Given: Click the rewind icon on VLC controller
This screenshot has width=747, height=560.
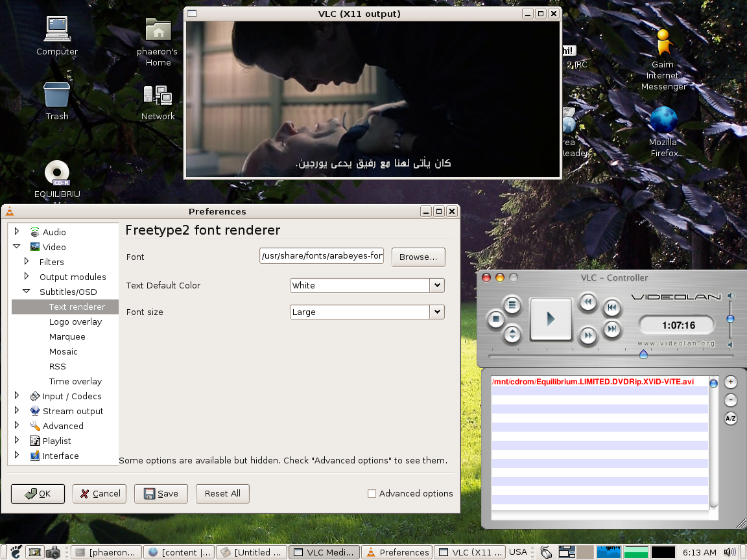Looking at the screenshot, I should click(587, 302).
